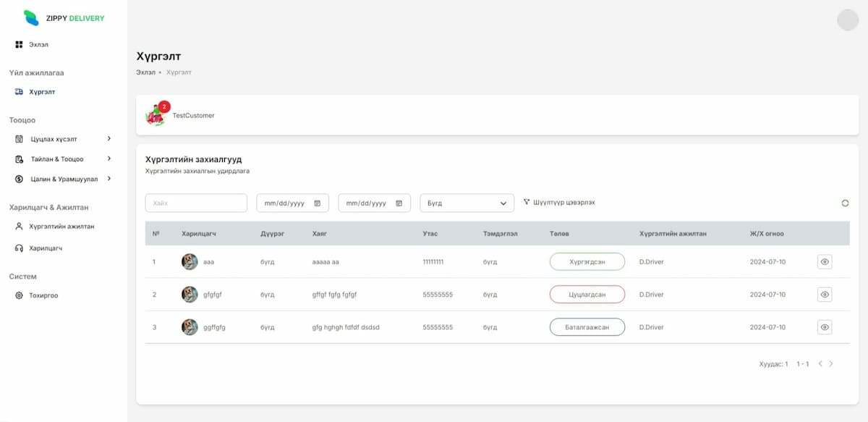Click the Хайх search input field

pos(196,203)
